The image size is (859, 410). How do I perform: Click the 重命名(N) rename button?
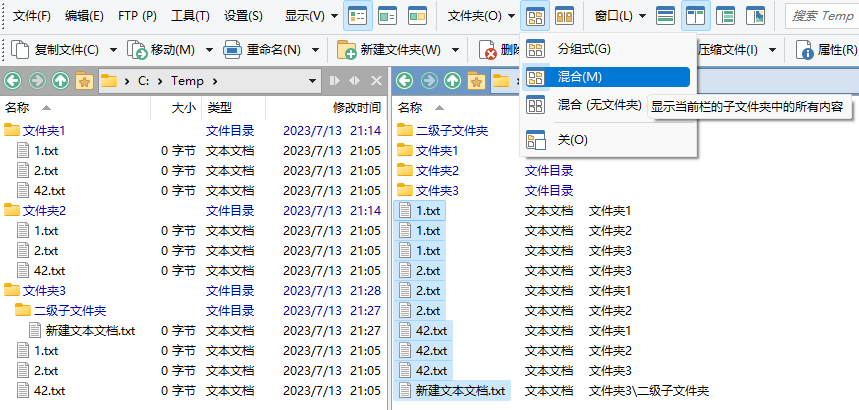click(263, 51)
